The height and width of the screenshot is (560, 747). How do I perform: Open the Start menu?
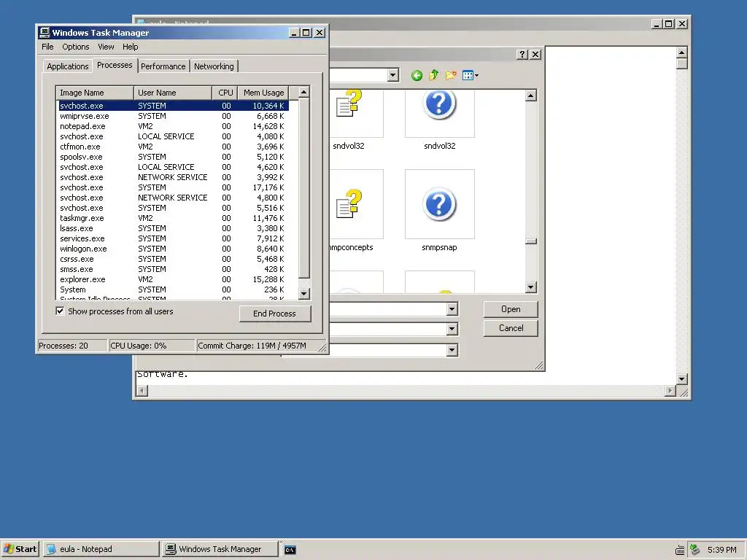tap(20, 549)
